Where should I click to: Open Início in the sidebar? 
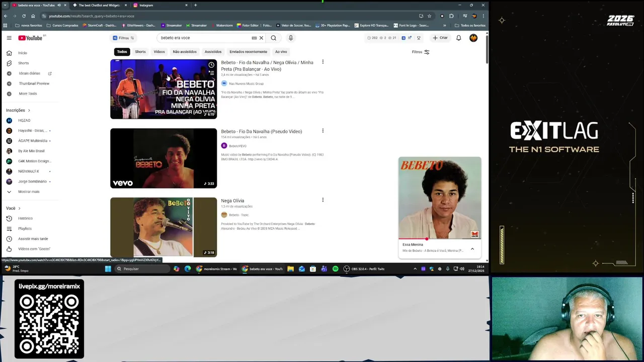23,53
